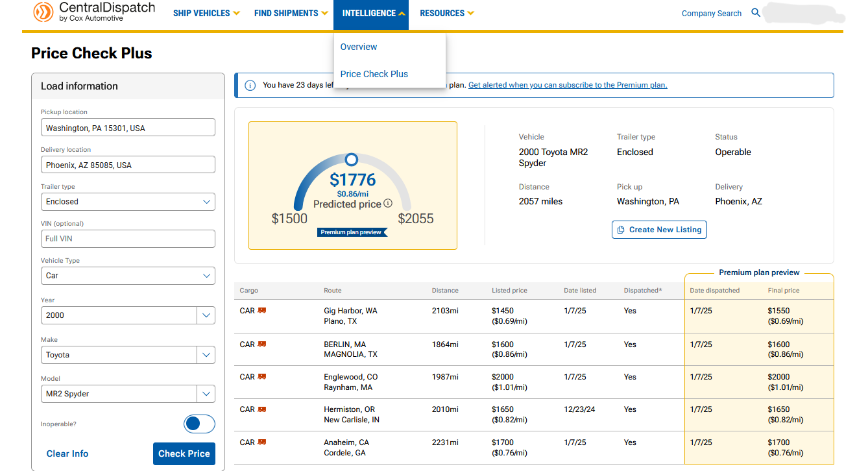The height and width of the screenshot is (471, 868).
Task: Collapse the Intelligence menu
Action: pos(371,14)
